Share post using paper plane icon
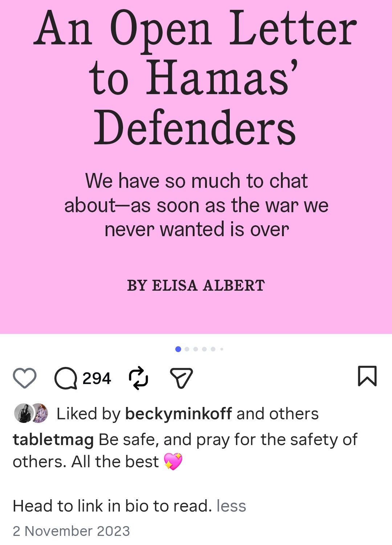The width and height of the screenshot is (392, 545). coord(181,378)
